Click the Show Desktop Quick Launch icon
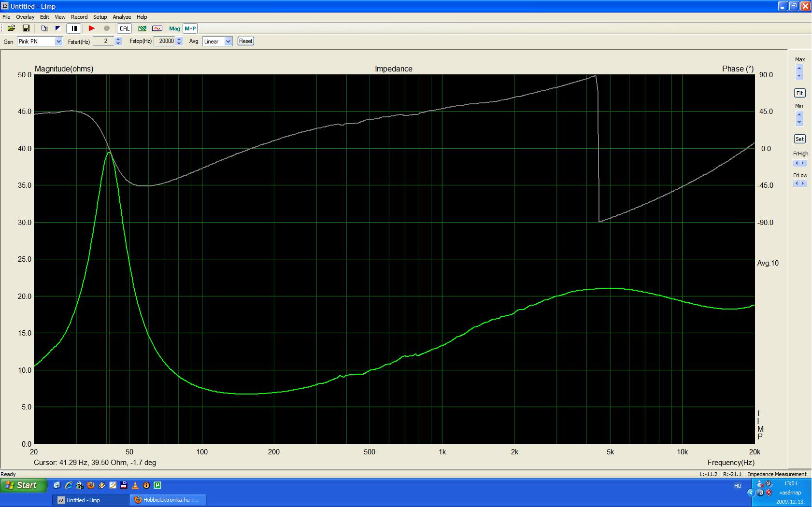The width and height of the screenshot is (812, 507). (x=57, y=485)
